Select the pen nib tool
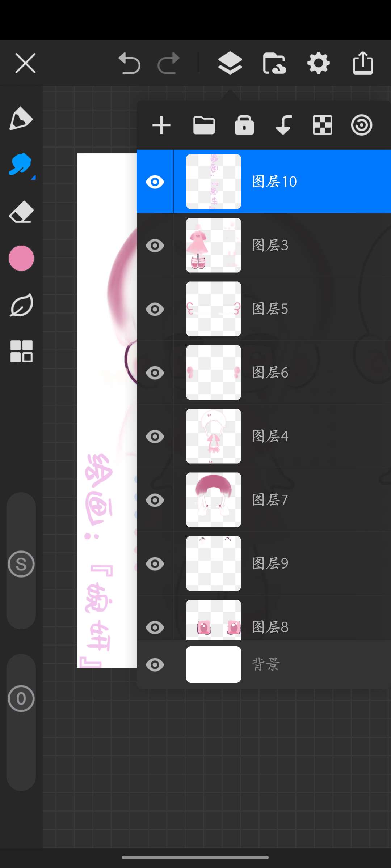 21,119
